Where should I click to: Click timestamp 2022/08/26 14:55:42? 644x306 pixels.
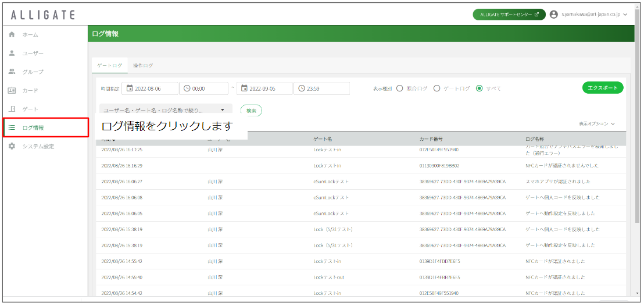[121, 261]
